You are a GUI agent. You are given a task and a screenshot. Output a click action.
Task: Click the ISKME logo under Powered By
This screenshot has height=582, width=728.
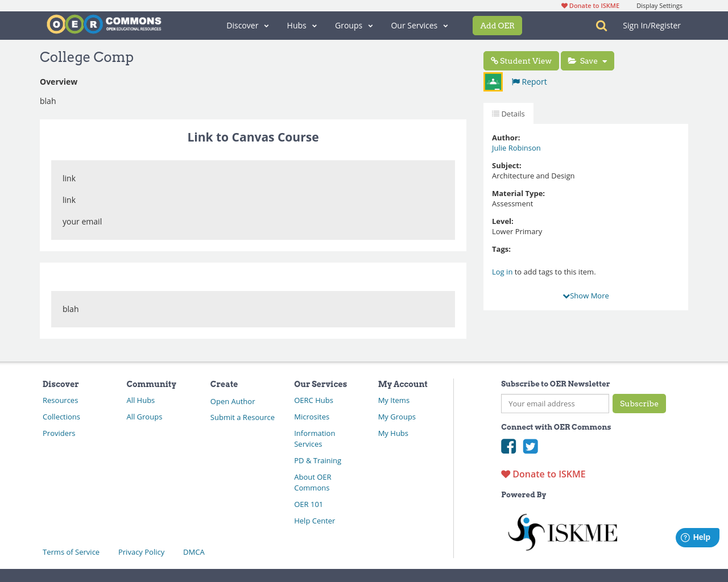(562, 531)
